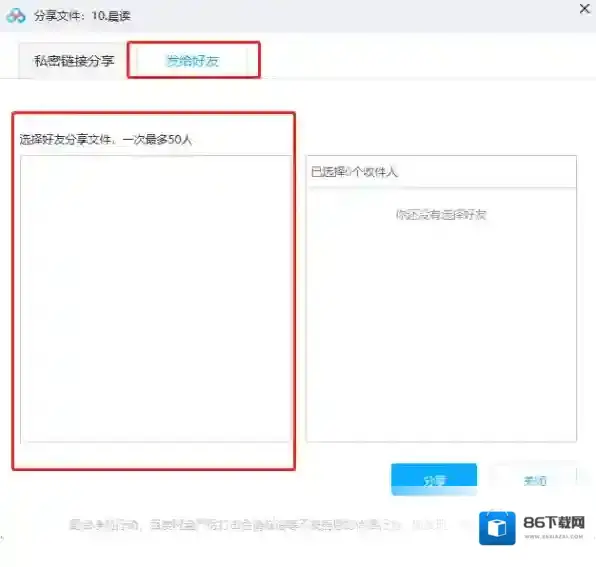Click the 你还没有选择好友 placeholder text

pos(441,215)
